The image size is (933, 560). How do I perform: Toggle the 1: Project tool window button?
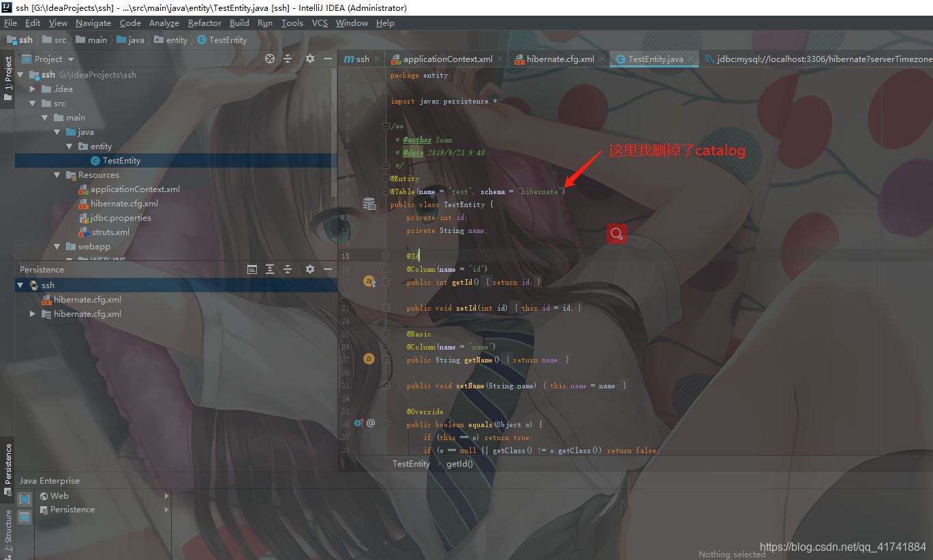pyautogui.click(x=7, y=79)
